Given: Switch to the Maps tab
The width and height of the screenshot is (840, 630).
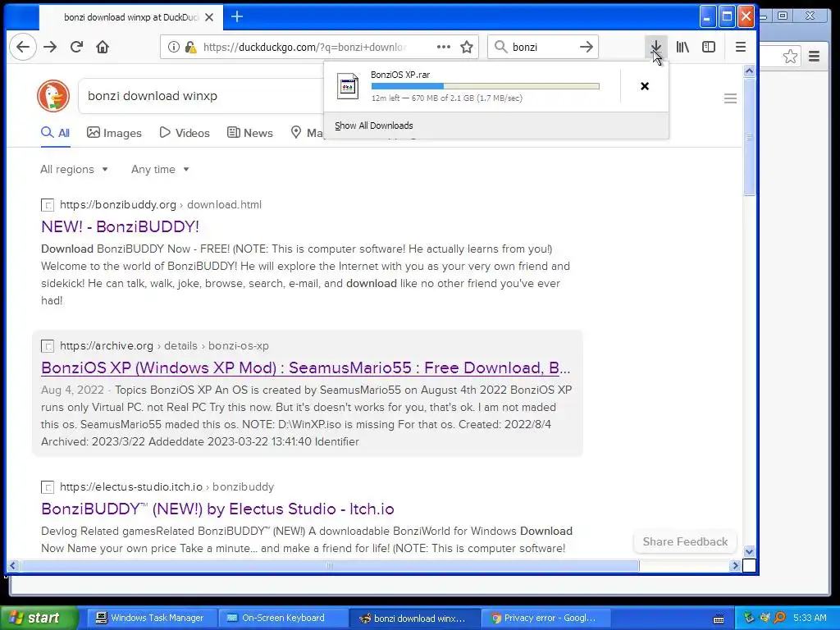Looking at the screenshot, I should (x=307, y=133).
